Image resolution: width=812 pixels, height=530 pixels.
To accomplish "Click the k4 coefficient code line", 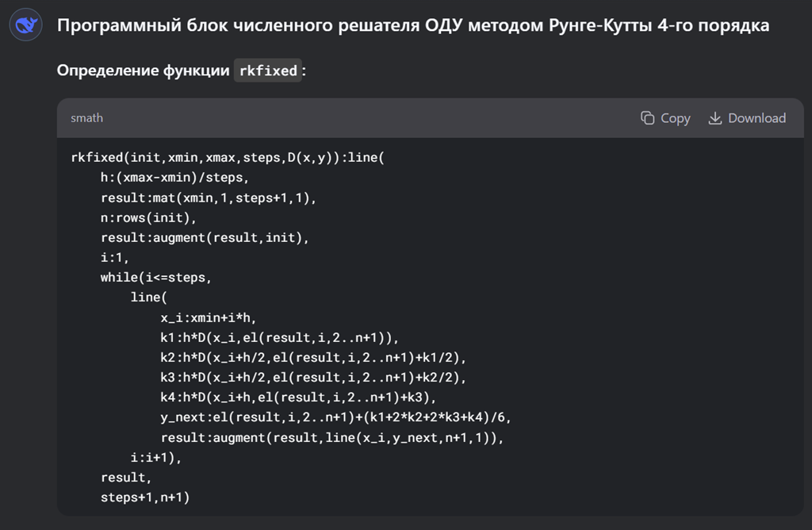I will [298, 397].
